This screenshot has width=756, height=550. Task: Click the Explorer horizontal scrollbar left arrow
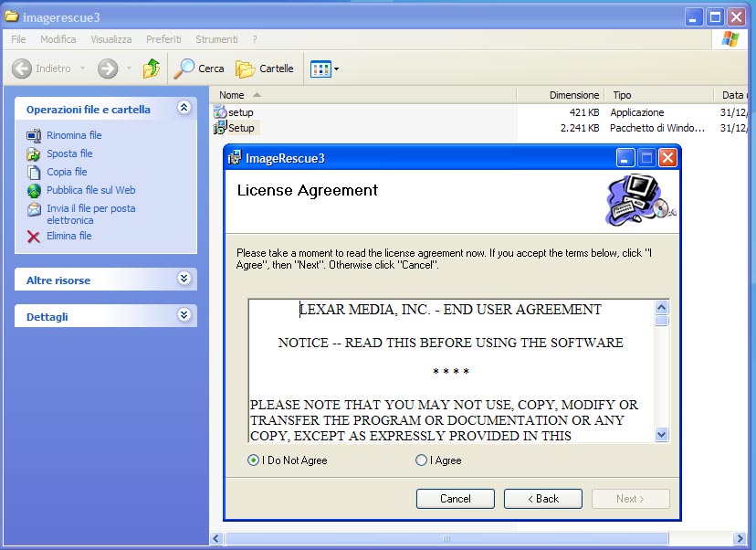tap(216, 538)
